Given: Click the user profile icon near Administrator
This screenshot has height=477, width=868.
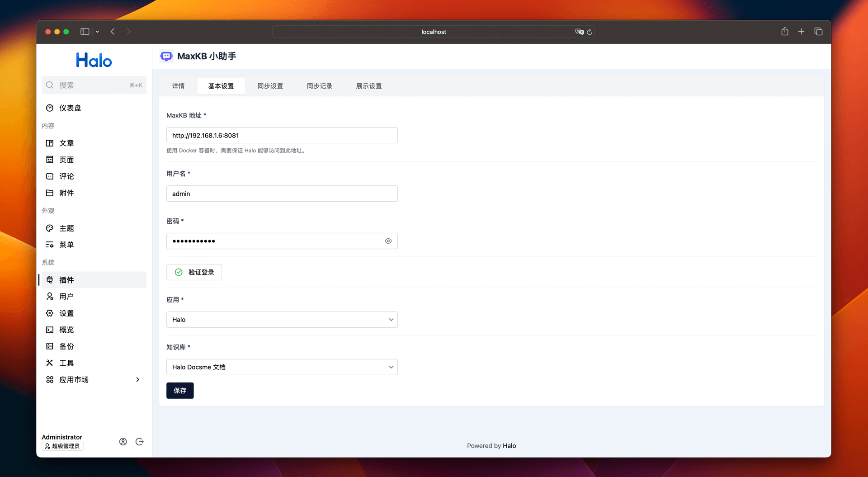Looking at the screenshot, I should tap(123, 442).
